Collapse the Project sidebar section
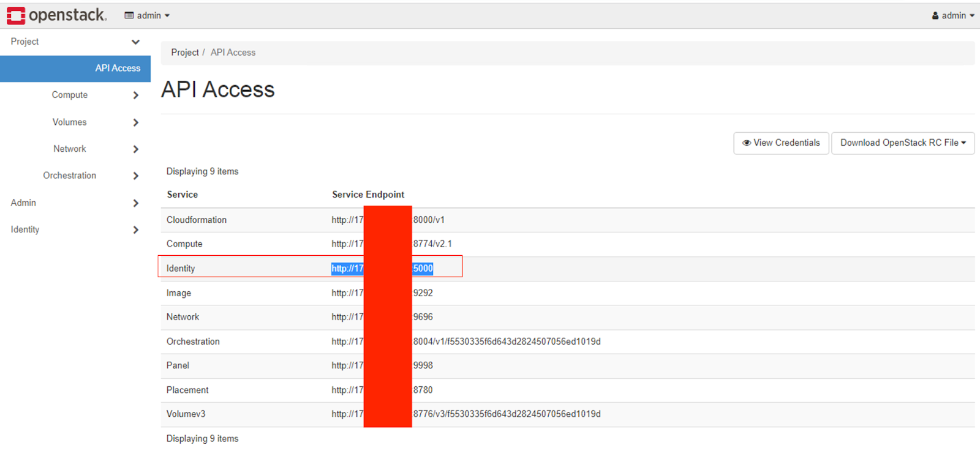The width and height of the screenshot is (980, 459). click(x=75, y=42)
